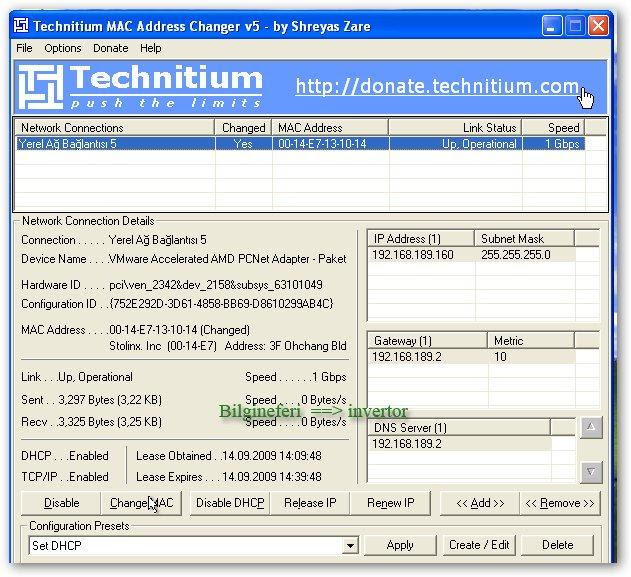Image resolution: width=631 pixels, height=577 pixels.
Task: Select IP address 192.168.189.160
Action: pos(412,255)
